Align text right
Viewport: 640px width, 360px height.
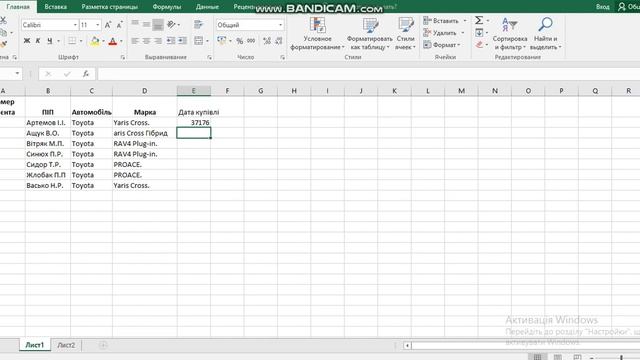158,41
